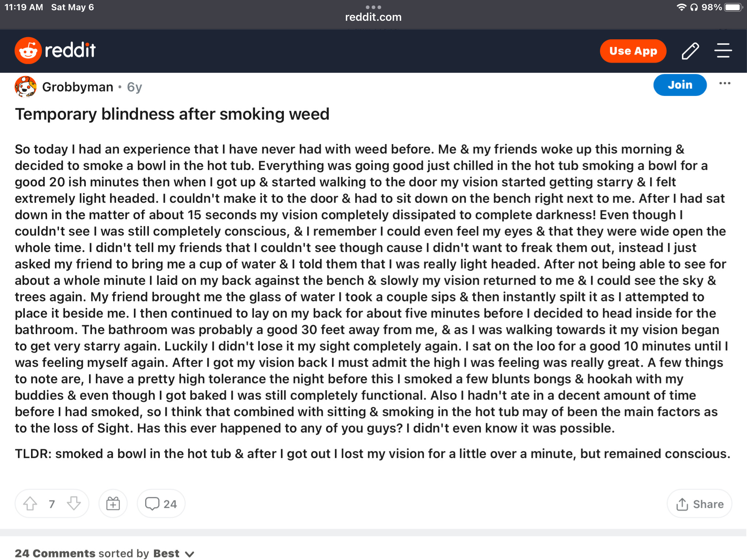
Task: Click the reddit wordmark text
Action: tap(70, 50)
